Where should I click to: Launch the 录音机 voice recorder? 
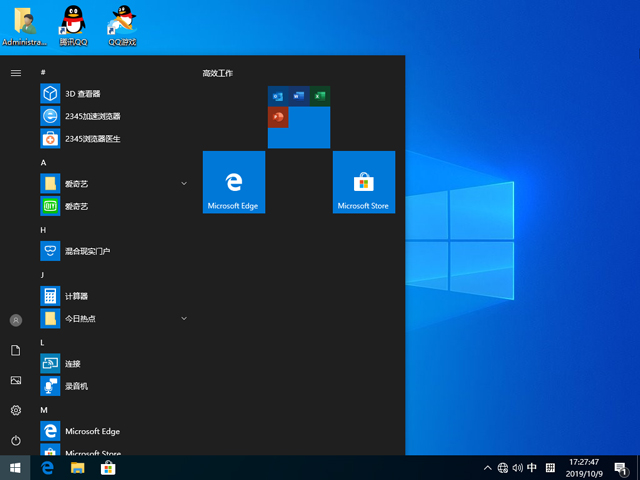pos(114,386)
